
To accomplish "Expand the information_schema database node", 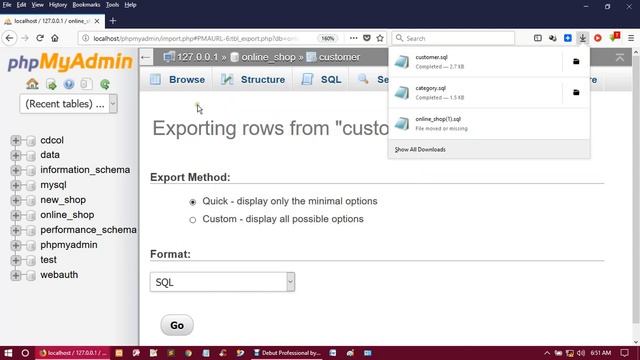I will pyautogui.click(x=16, y=170).
